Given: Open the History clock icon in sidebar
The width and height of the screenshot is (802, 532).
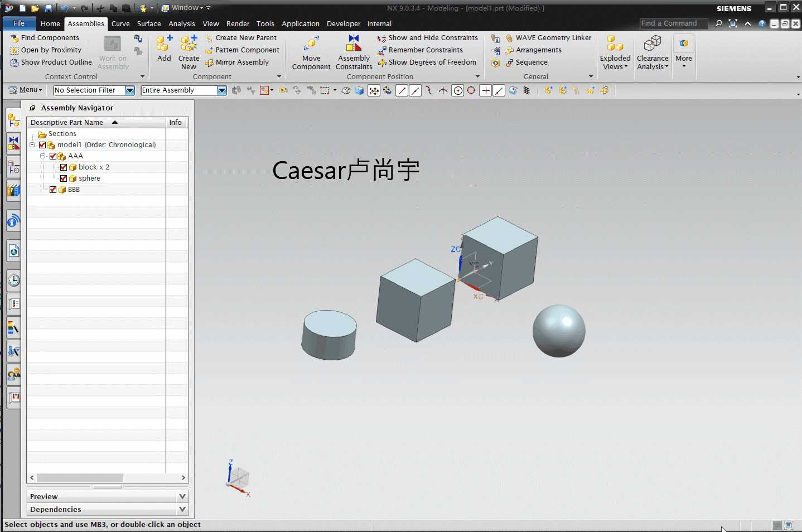Looking at the screenshot, I should (13, 280).
